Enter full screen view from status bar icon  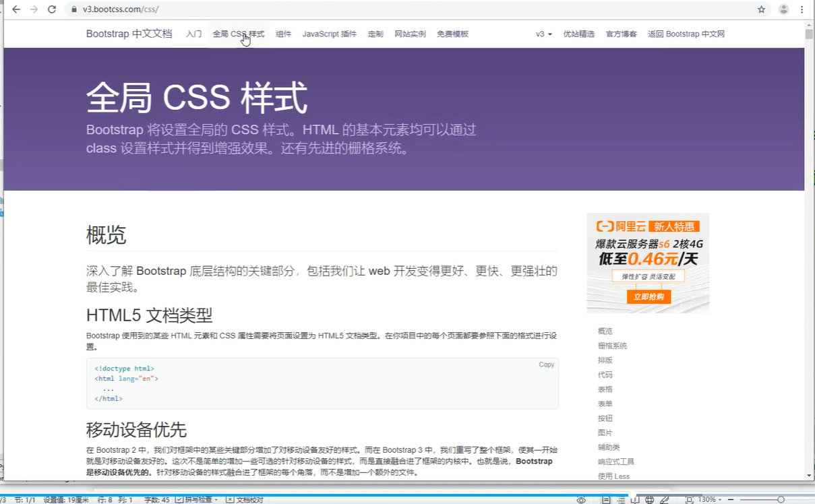(x=690, y=499)
